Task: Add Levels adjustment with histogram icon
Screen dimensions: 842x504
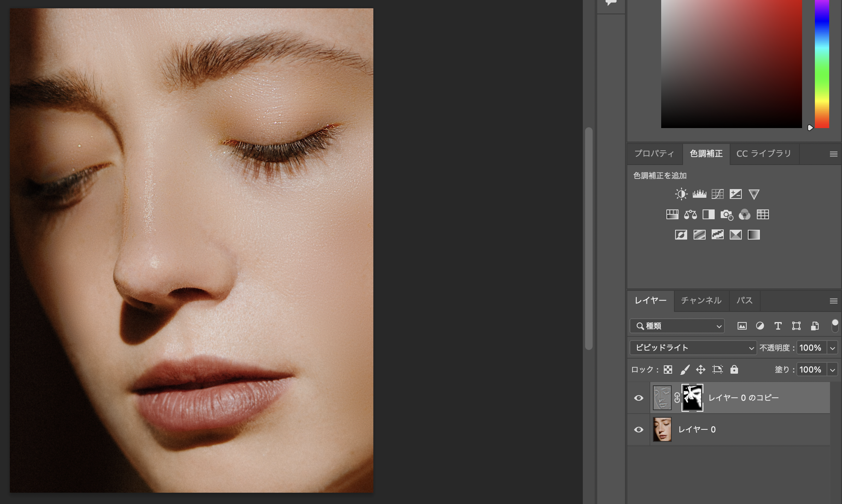Action: pyautogui.click(x=699, y=194)
